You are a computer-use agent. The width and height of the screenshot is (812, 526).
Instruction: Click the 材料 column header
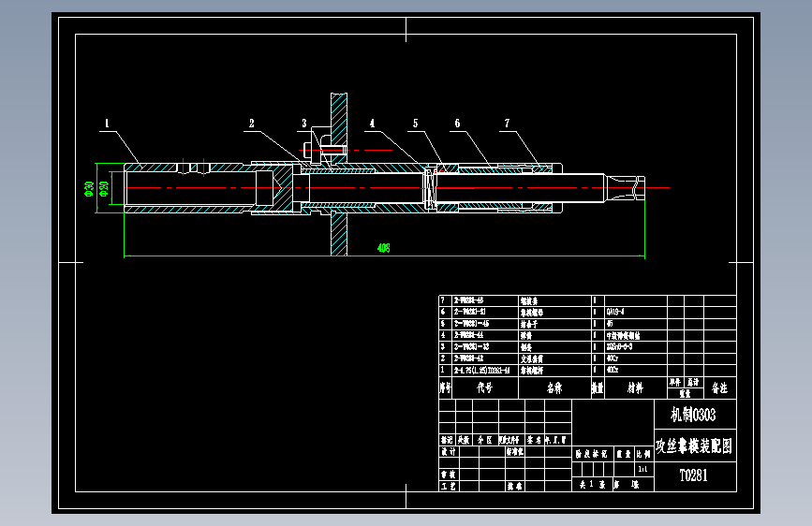635,387
